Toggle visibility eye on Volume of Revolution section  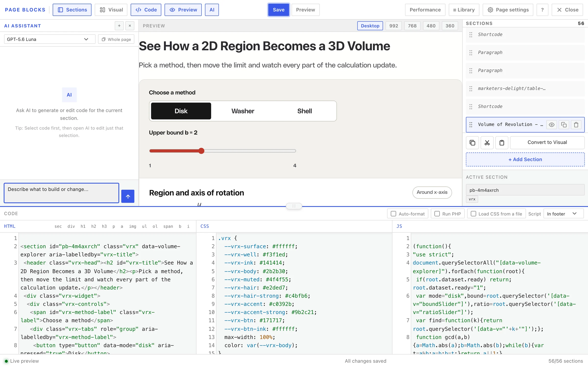coord(551,125)
